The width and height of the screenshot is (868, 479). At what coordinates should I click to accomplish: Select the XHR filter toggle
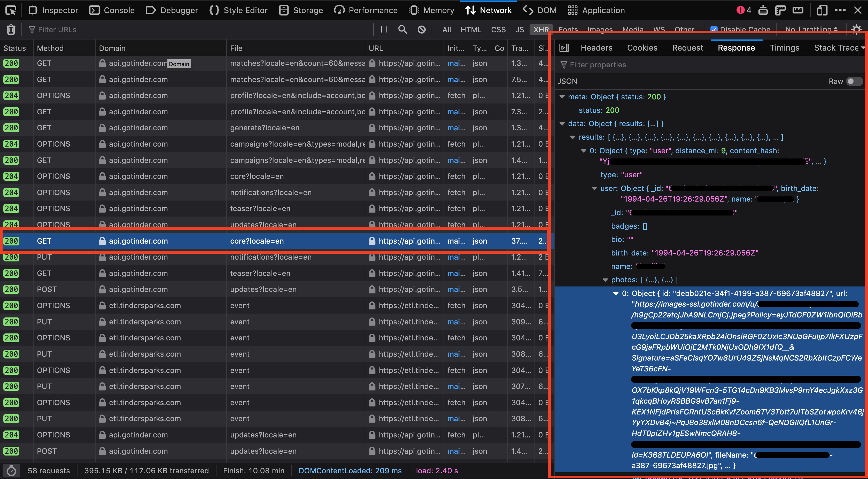coord(541,30)
